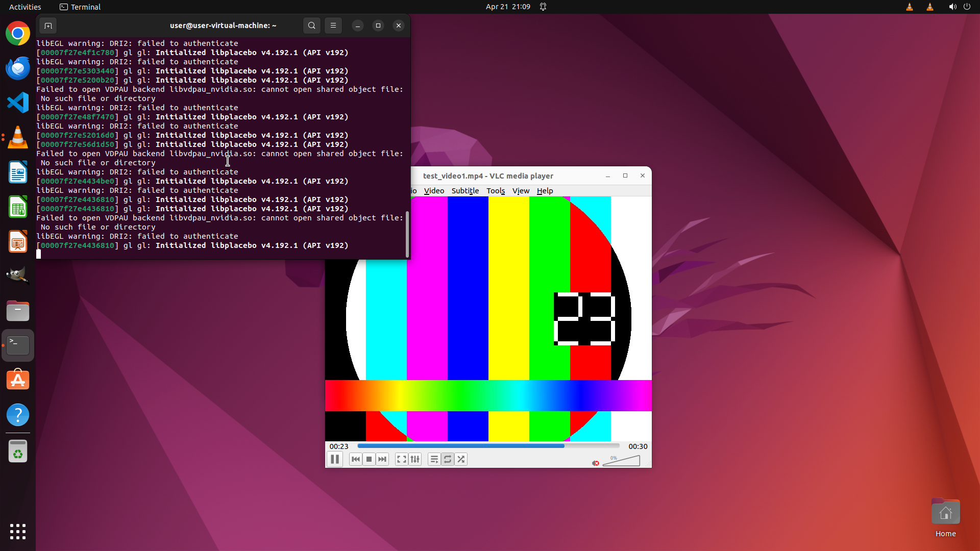Toggle random shuffle playback in VLC
Viewport: 980px width, 551px height.
[461, 459]
